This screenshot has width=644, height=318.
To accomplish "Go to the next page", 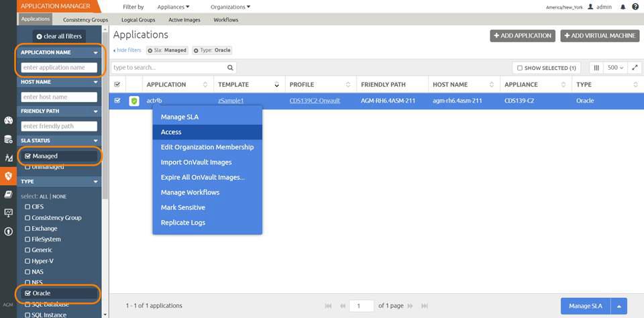I will 411,306.
